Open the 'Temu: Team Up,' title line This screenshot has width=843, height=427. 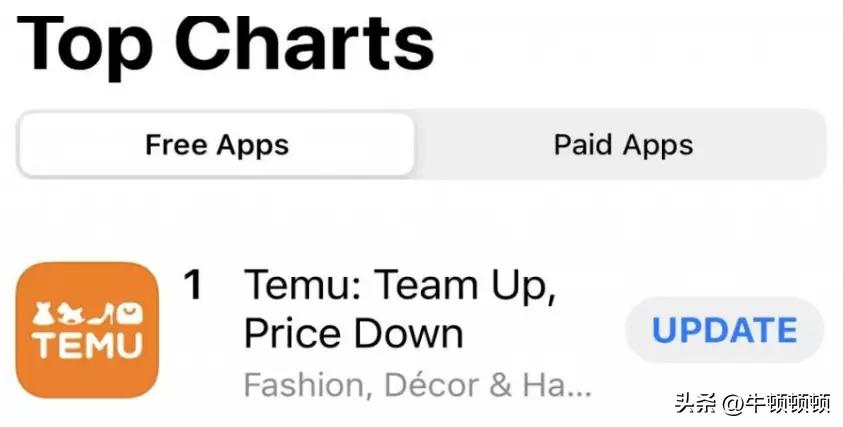click(400, 288)
